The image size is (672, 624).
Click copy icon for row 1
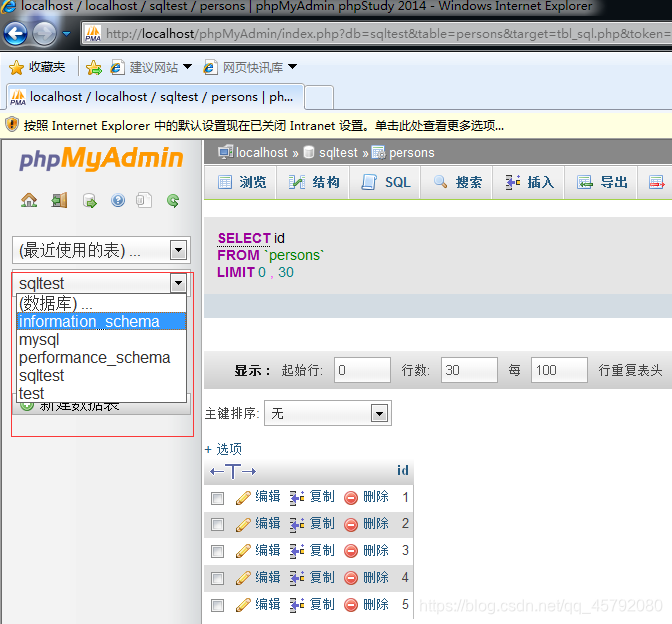pyautogui.click(x=297, y=498)
